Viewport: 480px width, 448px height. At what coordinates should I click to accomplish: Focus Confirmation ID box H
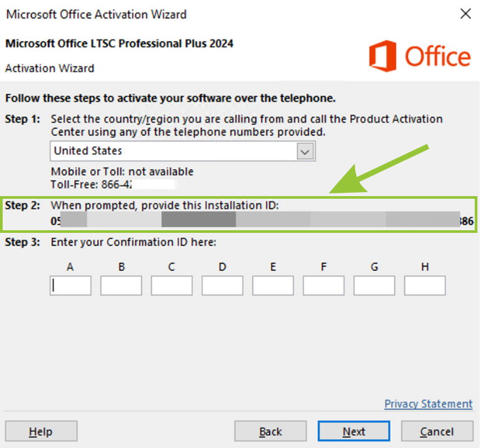coord(424,285)
